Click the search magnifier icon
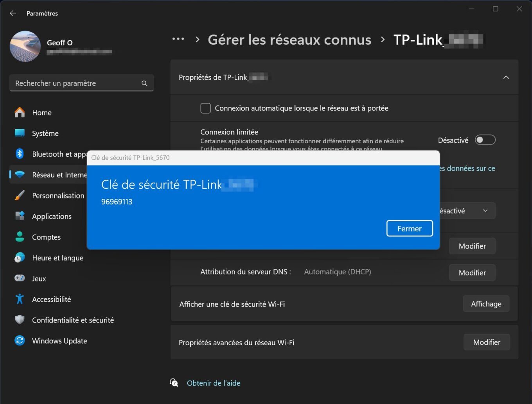Image resolution: width=532 pixels, height=404 pixels. click(144, 83)
